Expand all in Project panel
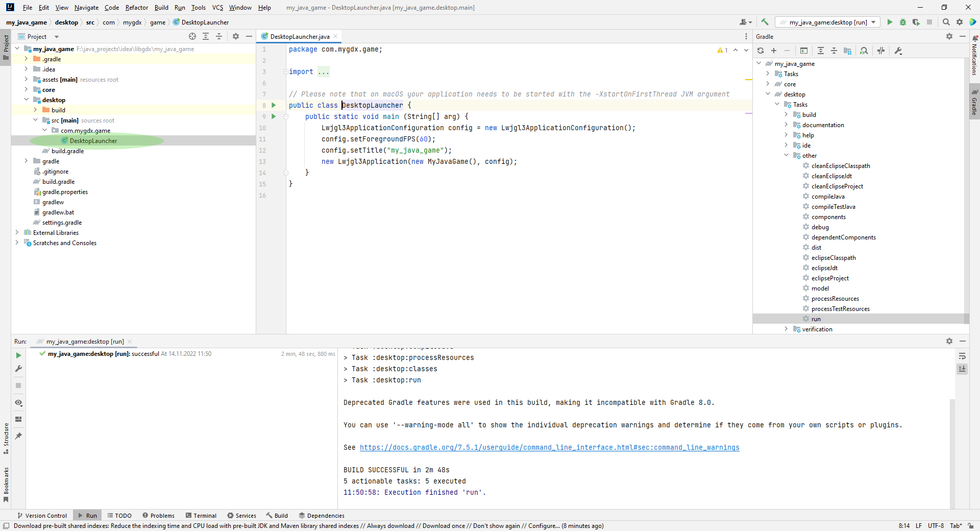This screenshot has width=980, height=531. tap(206, 36)
